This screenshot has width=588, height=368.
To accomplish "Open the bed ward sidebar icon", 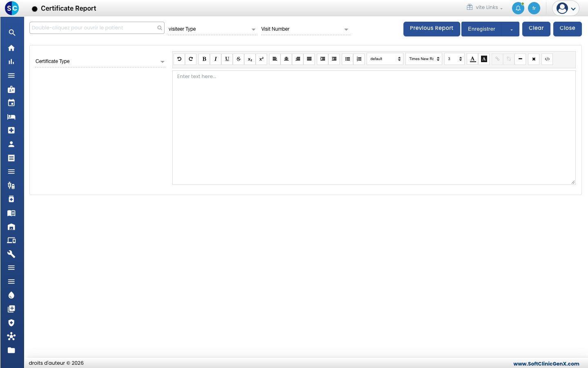I will (11, 117).
